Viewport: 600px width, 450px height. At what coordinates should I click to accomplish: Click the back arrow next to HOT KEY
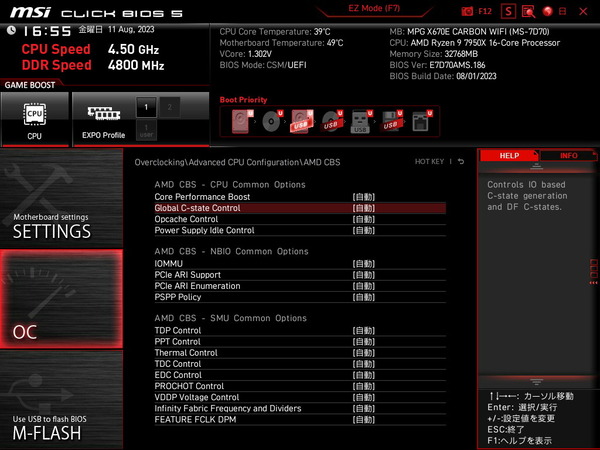click(461, 162)
